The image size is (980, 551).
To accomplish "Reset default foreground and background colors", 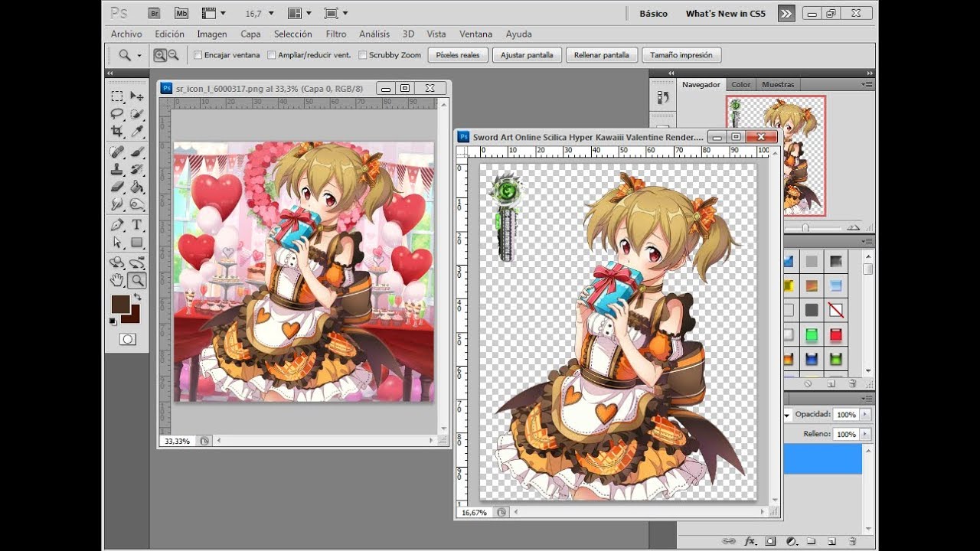I will tap(113, 321).
